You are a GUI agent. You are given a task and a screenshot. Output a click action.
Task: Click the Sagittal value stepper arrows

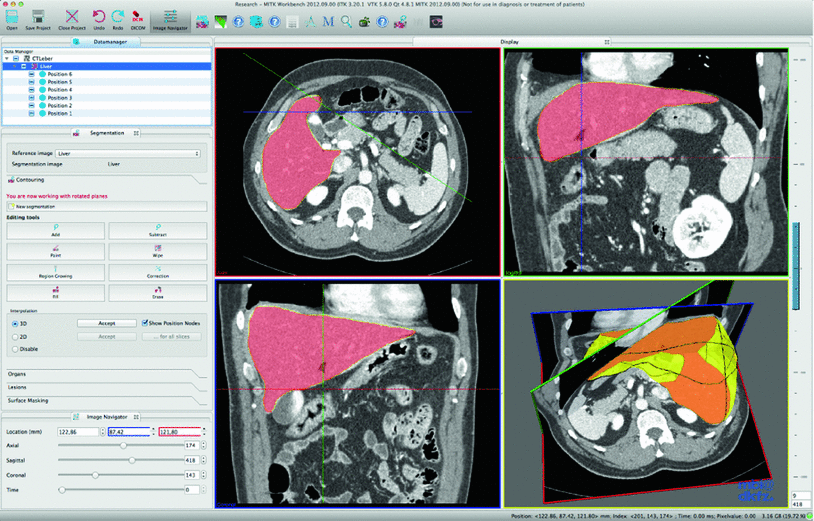[204, 460]
